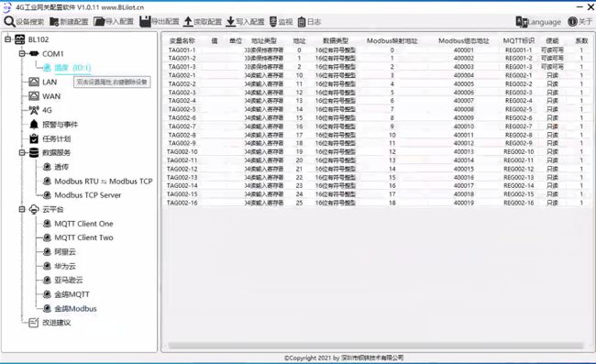Select the WAN network icon
The image size is (596, 364).
point(34,96)
